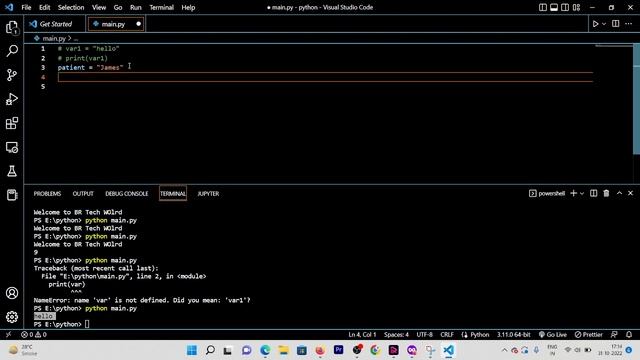
Task: Place cursor on empty line 4 in editor
Action: 325,77
